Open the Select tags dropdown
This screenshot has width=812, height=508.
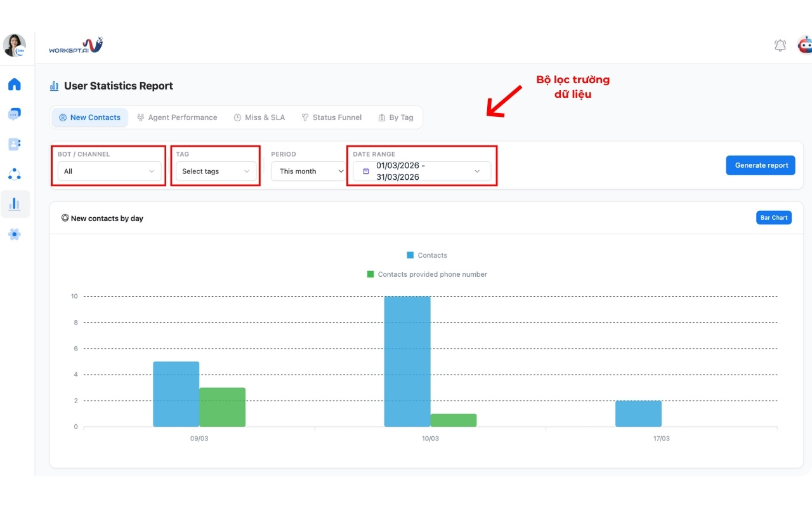tap(216, 171)
